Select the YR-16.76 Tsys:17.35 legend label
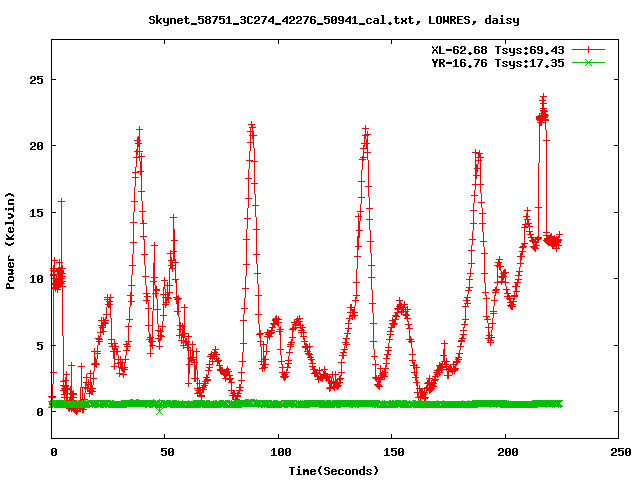This screenshot has height=480, width=640. [498, 63]
